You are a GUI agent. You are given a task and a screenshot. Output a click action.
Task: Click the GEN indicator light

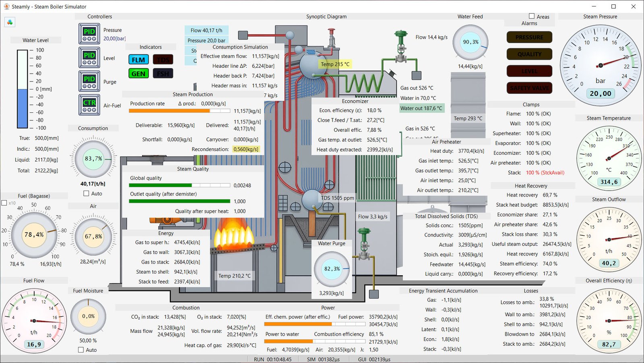point(138,73)
